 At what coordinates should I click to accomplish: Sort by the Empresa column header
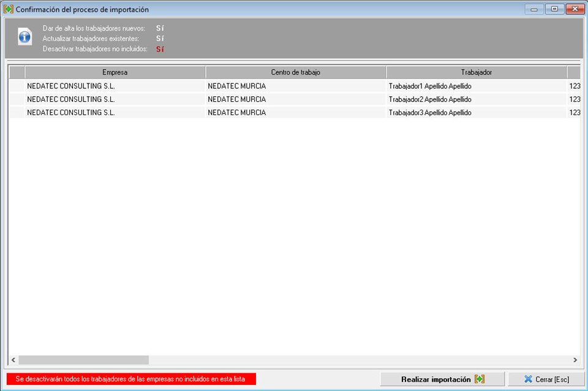[x=115, y=72]
